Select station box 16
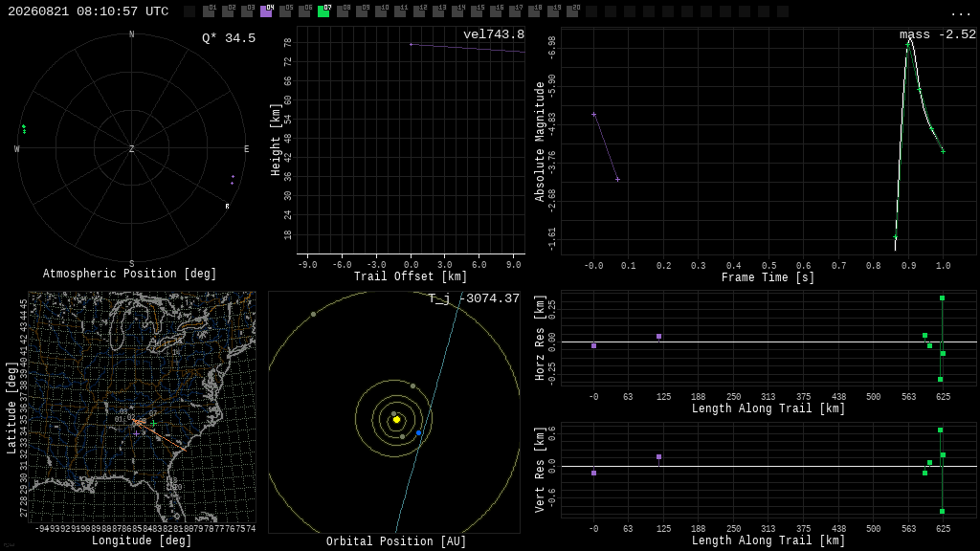 tap(497, 11)
